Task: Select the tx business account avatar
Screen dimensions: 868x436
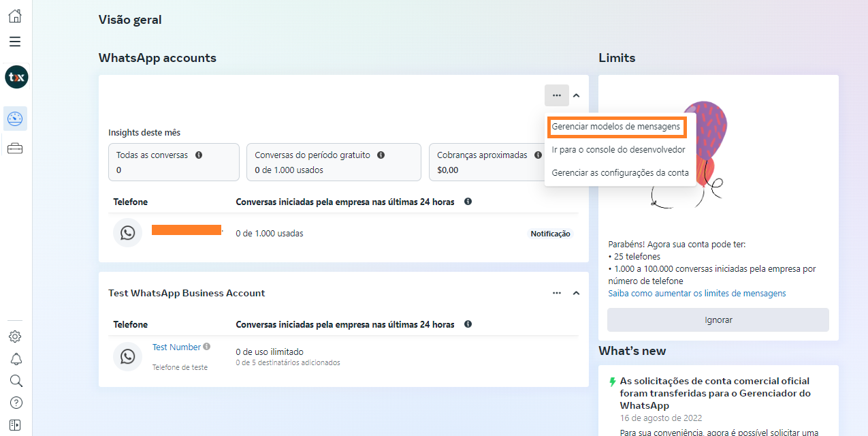Action: pyautogui.click(x=16, y=77)
